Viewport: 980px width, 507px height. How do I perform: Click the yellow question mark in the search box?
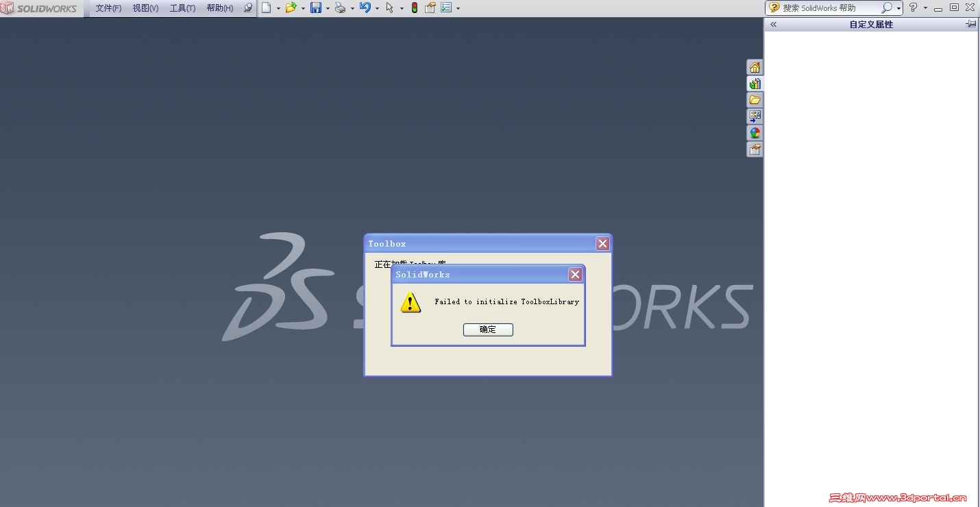coord(774,8)
